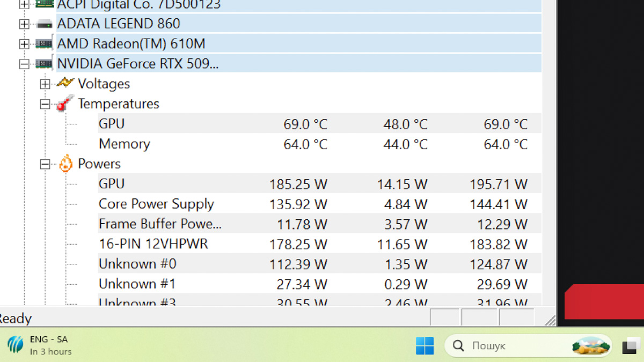Viewport: 644px width, 362px height.
Task: Select the ACPI Digital Co. 7D500123 row
Action: [x=299, y=6]
